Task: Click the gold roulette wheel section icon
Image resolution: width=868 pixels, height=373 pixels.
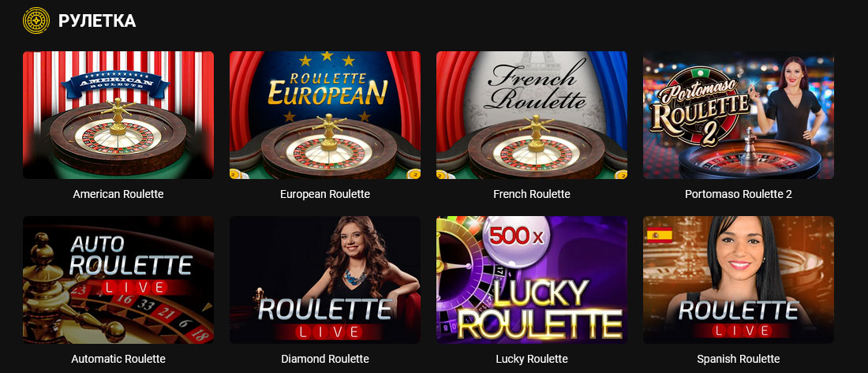Action: [36, 21]
